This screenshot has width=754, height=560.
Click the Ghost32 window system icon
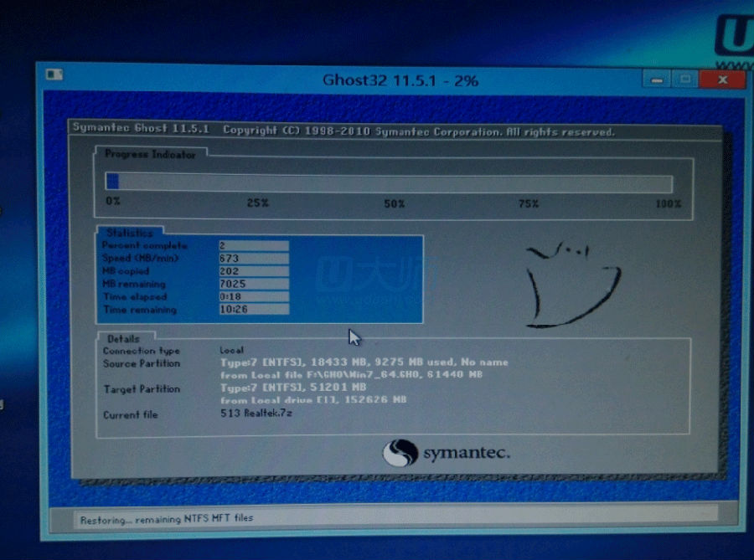pos(54,74)
